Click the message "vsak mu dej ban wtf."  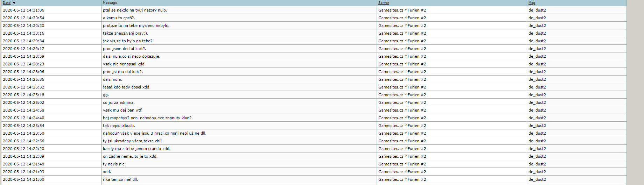coord(122,110)
